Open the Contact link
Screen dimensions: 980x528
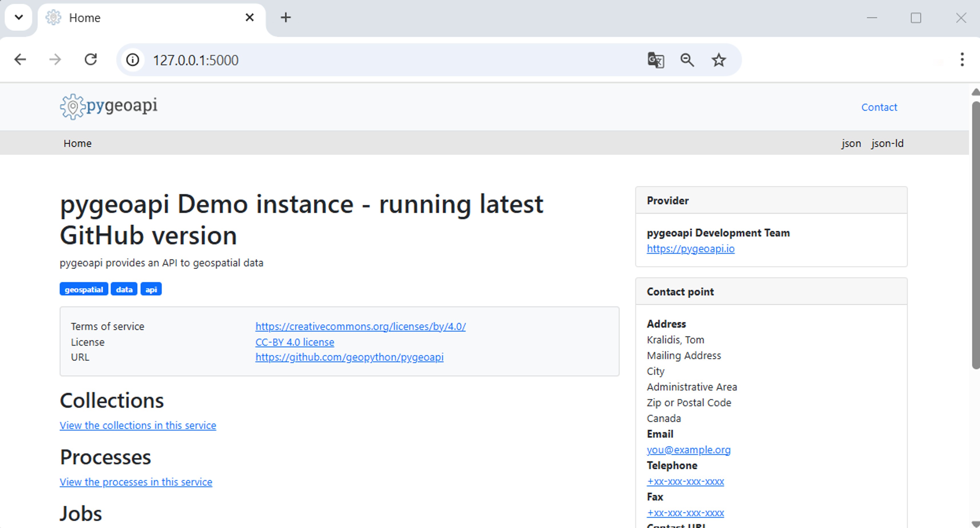[x=879, y=107]
